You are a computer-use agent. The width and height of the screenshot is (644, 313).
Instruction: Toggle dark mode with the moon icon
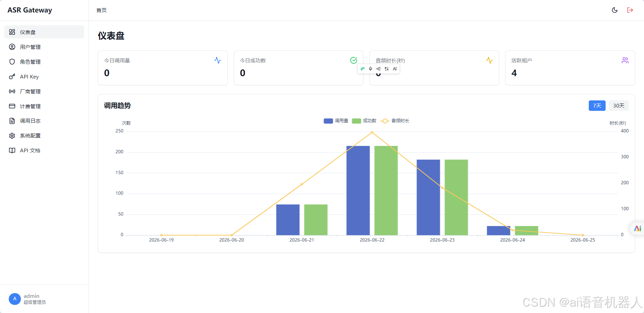point(615,10)
